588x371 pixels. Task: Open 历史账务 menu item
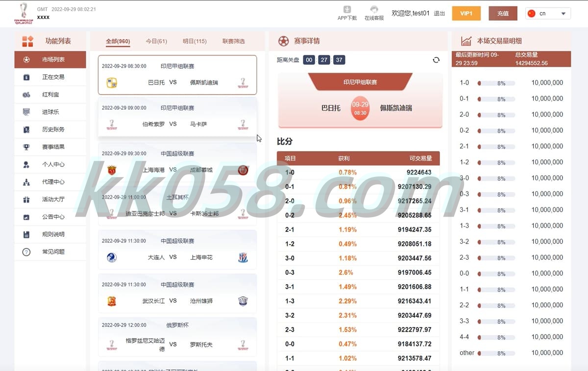point(50,129)
